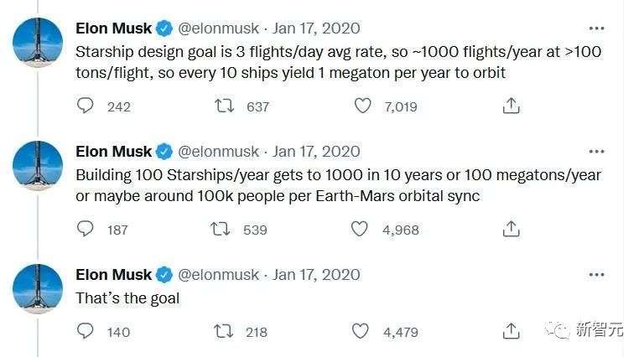This screenshot has height=357, width=644.
Task: Reply to the 100 Starships/year tweet
Action: point(85,229)
